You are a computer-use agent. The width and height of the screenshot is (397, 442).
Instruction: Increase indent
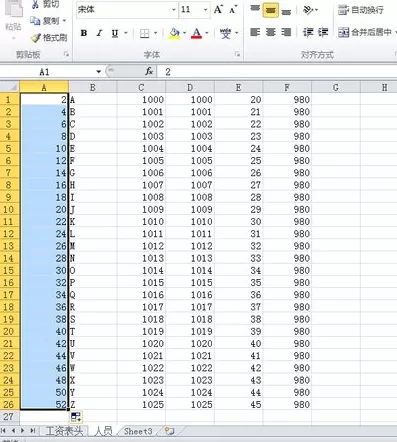(x=323, y=32)
